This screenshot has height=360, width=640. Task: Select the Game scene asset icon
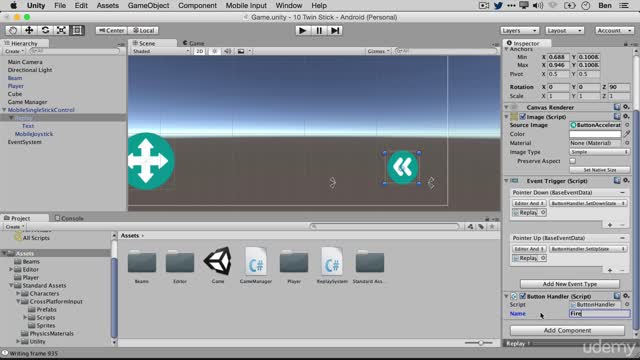[x=218, y=261]
